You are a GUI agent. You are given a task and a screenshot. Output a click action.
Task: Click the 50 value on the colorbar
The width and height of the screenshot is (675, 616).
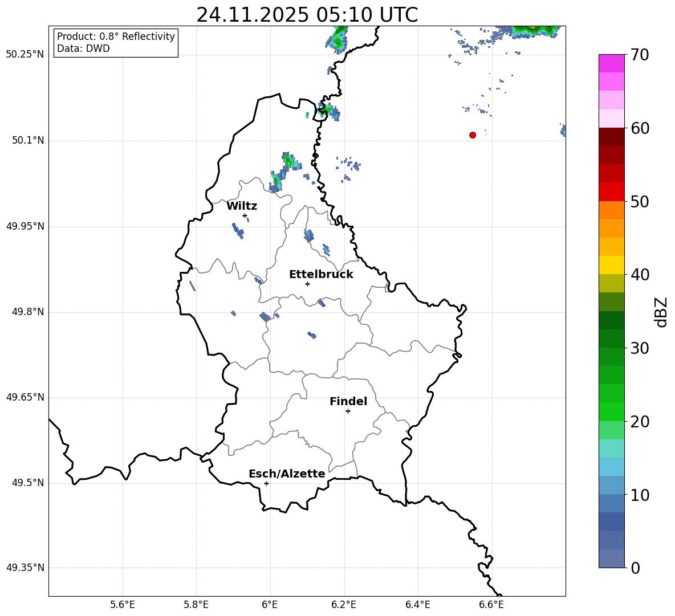click(x=639, y=201)
